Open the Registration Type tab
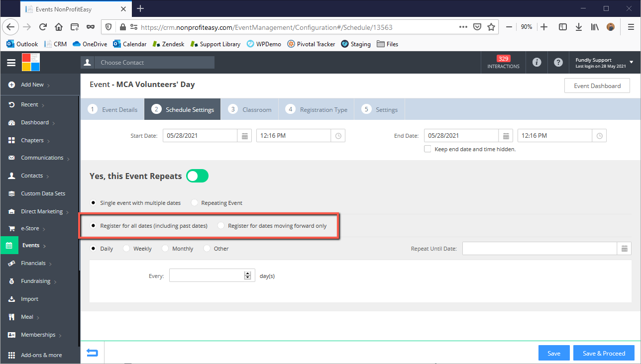The height and width of the screenshot is (364, 641). click(317, 109)
